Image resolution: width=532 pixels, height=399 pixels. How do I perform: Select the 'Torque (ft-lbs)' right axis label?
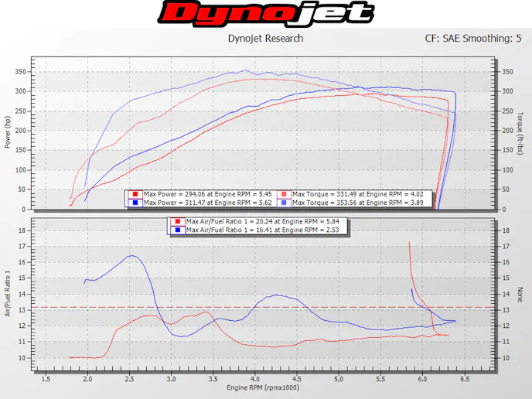pyautogui.click(x=521, y=132)
